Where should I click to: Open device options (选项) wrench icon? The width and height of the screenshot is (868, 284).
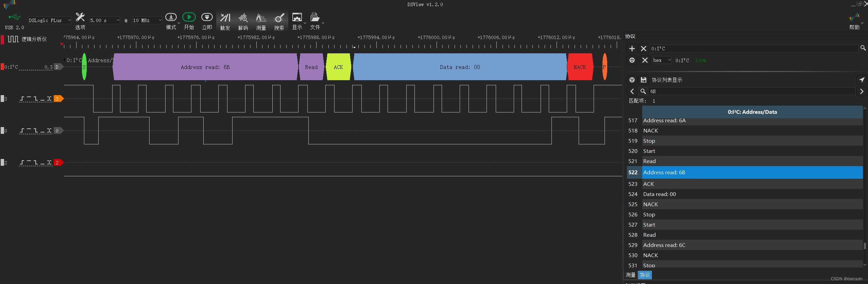[x=80, y=17]
